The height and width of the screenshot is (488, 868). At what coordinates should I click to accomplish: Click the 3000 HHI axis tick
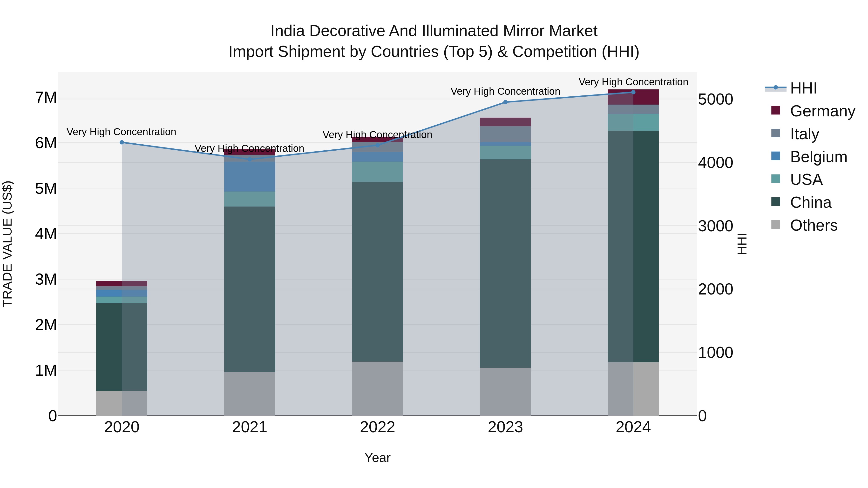click(x=715, y=226)
